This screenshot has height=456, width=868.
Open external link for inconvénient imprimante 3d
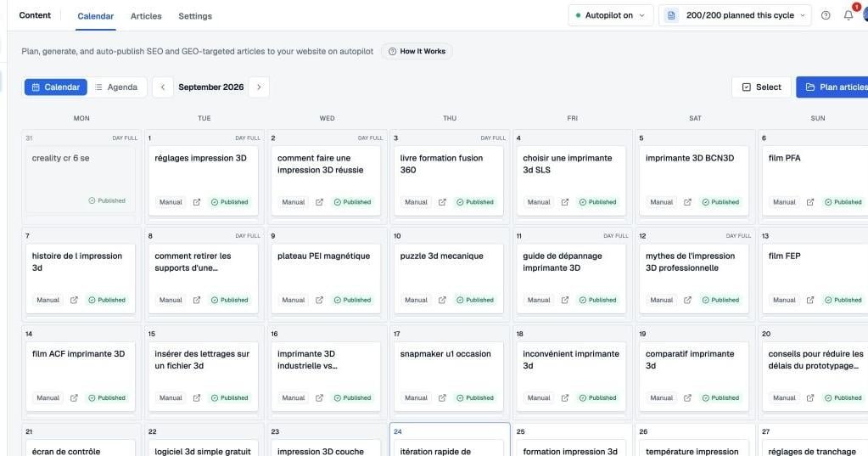click(564, 397)
